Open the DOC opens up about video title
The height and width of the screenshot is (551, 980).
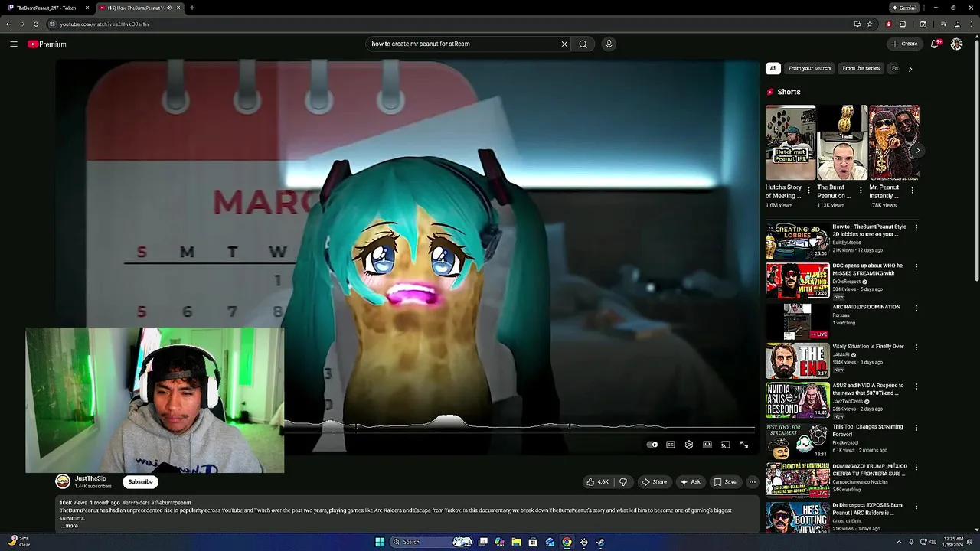(867, 269)
